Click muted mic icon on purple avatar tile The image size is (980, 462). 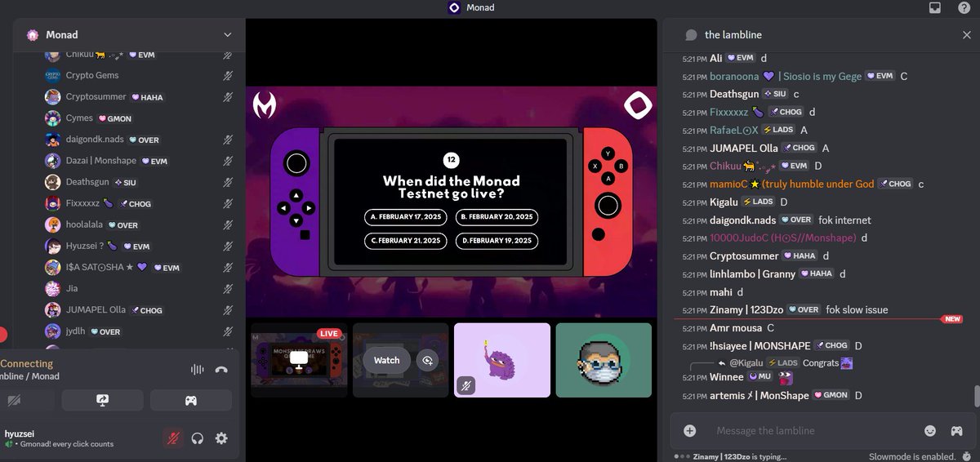point(466,385)
